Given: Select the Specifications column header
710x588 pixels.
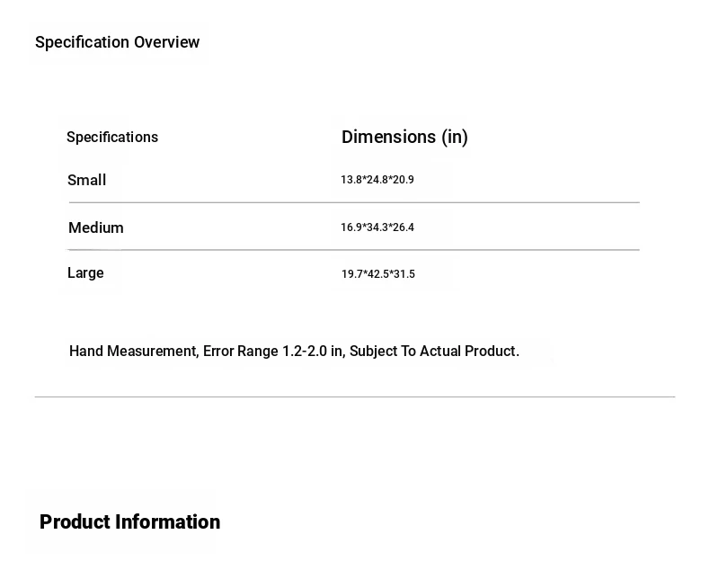Looking at the screenshot, I should point(112,138).
